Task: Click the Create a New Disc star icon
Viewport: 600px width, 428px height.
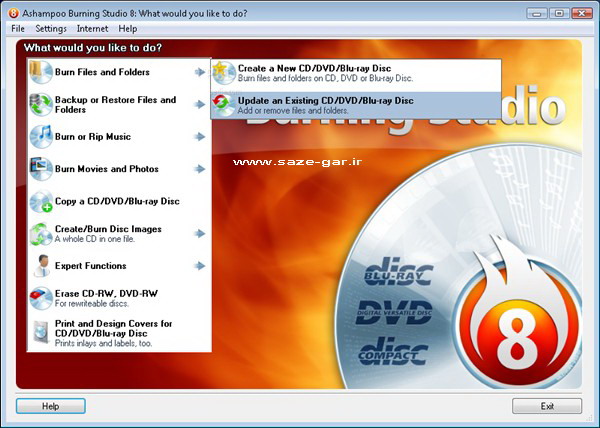Action: [224, 73]
